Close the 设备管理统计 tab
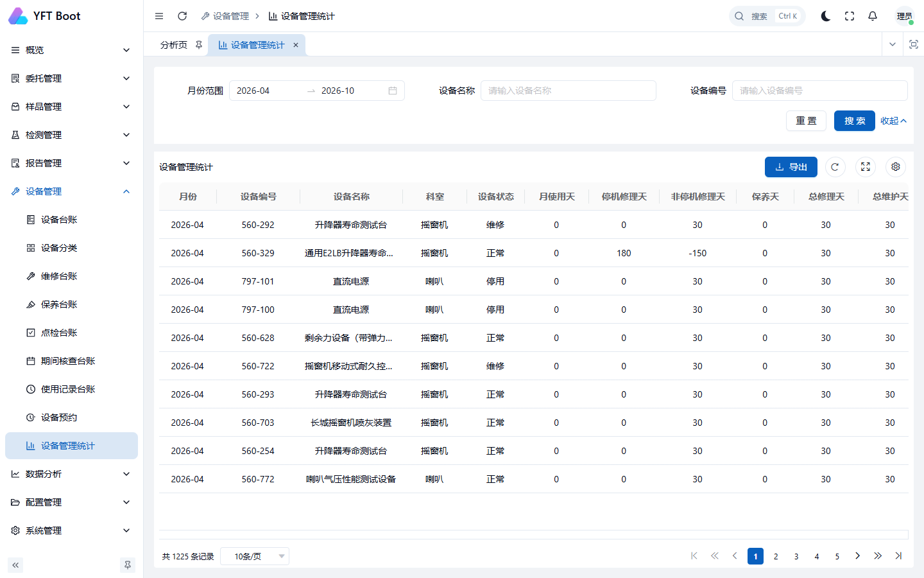Viewport: 924px width, 578px height. pyautogui.click(x=296, y=45)
